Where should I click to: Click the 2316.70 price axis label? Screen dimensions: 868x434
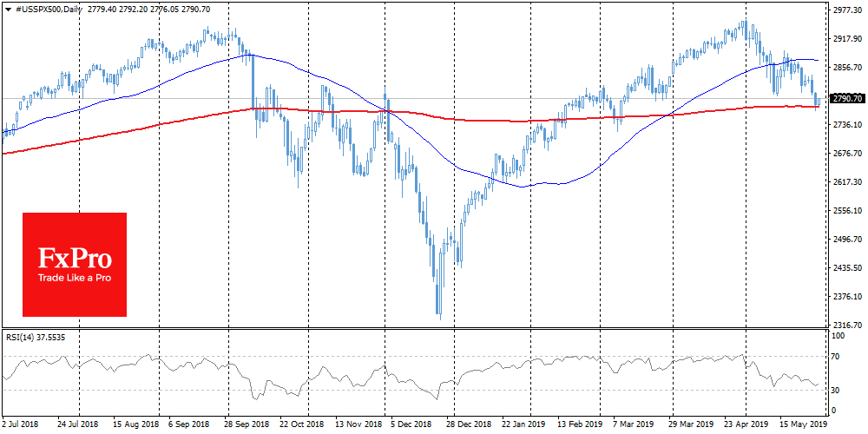coord(846,324)
